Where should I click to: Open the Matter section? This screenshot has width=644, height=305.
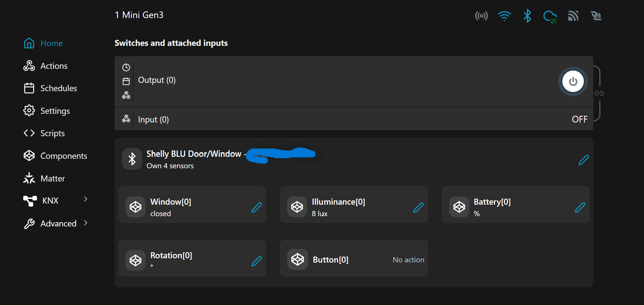[44, 178]
